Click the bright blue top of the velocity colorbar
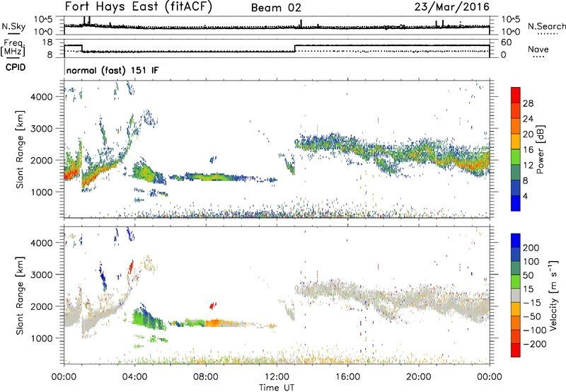Image resolution: width=566 pixels, height=392 pixels. click(516, 241)
